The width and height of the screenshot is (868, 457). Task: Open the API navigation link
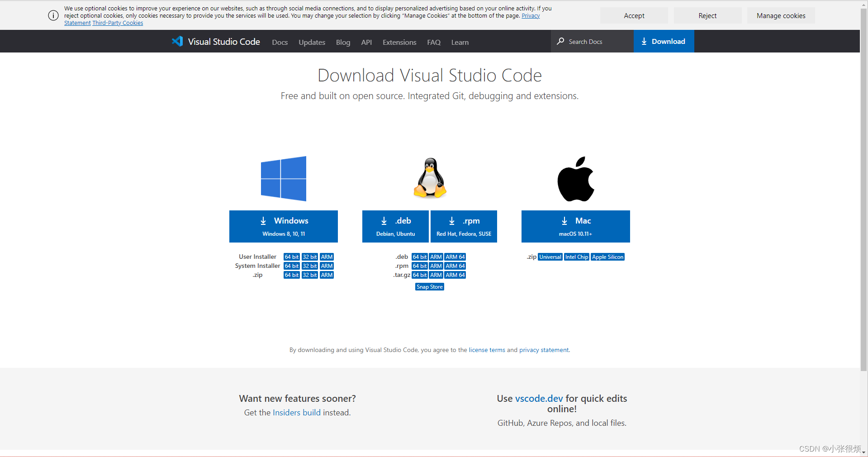[x=366, y=42]
